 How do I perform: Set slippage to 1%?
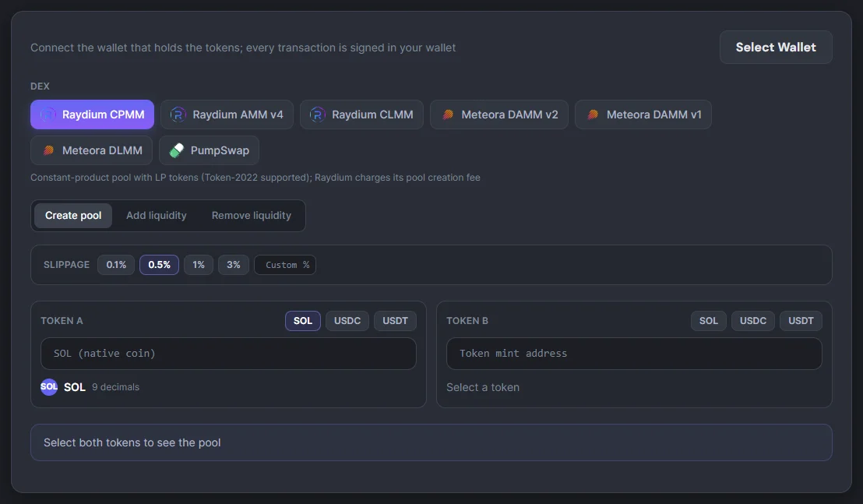pos(199,265)
